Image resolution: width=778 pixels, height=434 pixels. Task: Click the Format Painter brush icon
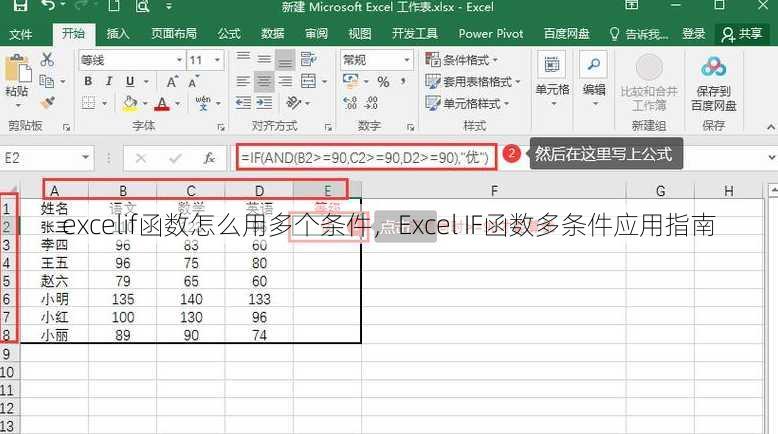click(x=48, y=103)
